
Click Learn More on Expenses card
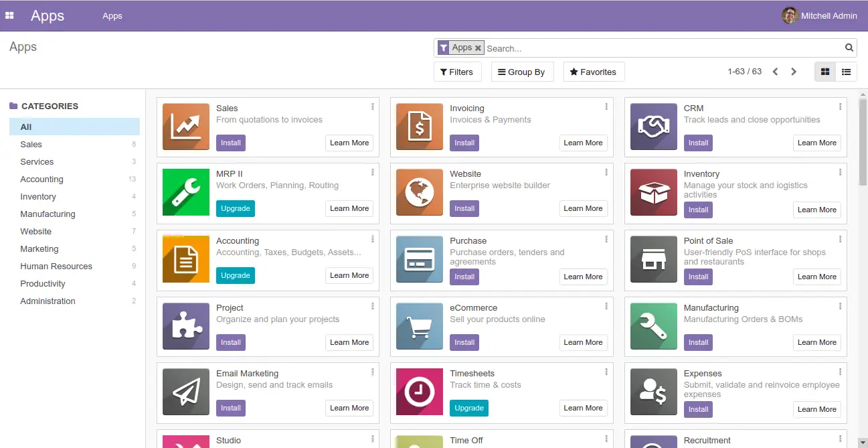[x=817, y=409]
